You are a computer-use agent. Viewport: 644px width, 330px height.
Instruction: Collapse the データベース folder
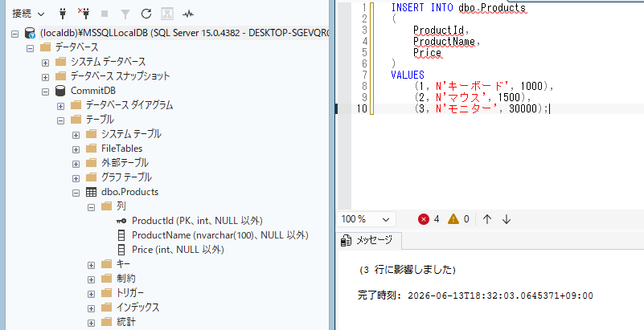click(30, 48)
